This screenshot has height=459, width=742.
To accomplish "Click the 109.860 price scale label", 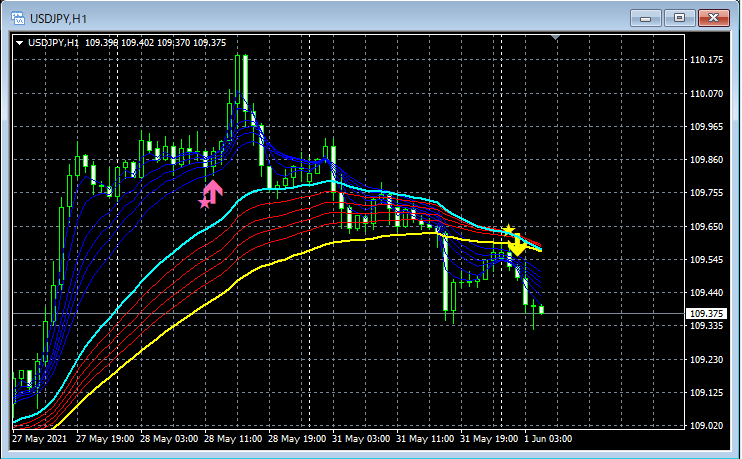I will tap(706, 160).
